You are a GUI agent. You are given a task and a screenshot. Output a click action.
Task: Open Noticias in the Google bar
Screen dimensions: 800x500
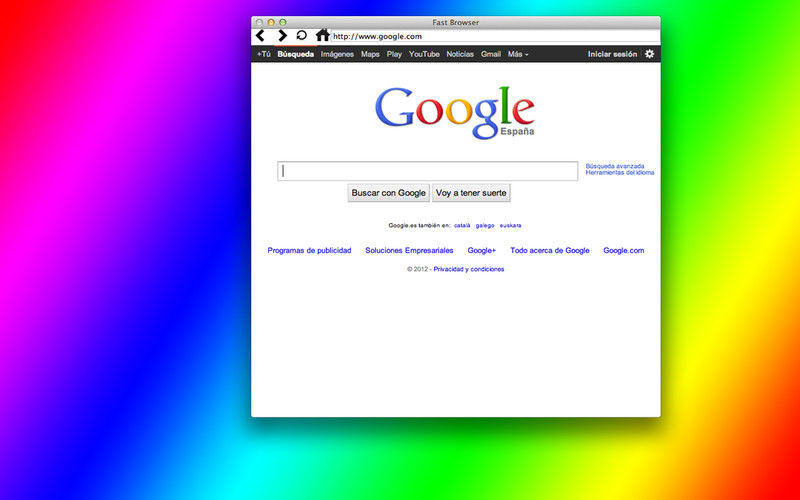(460, 54)
